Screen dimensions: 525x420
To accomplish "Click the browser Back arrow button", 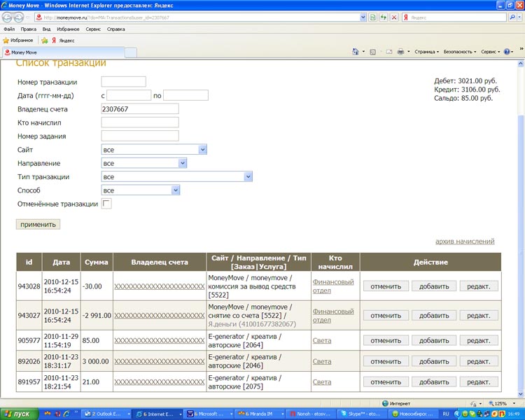I will 7,17.
